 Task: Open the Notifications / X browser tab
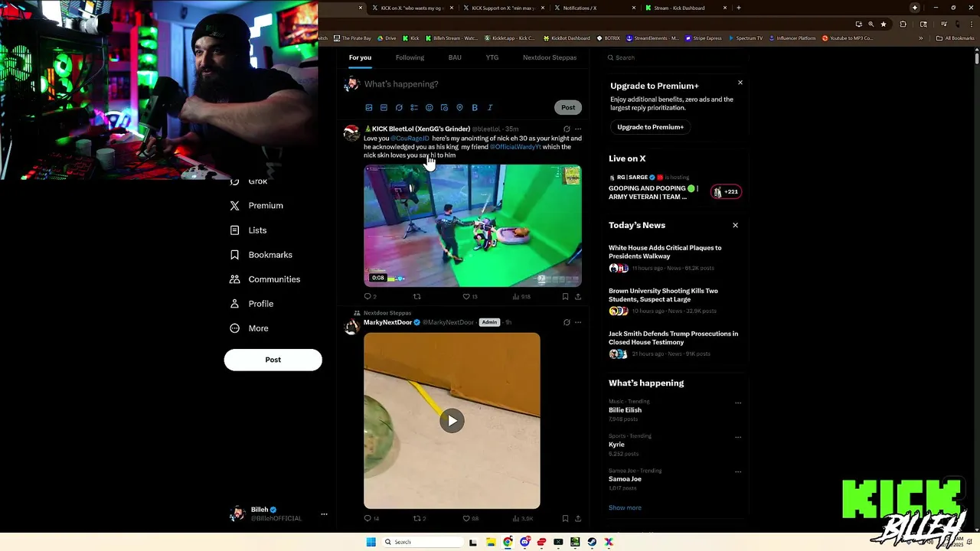tap(595, 8)
